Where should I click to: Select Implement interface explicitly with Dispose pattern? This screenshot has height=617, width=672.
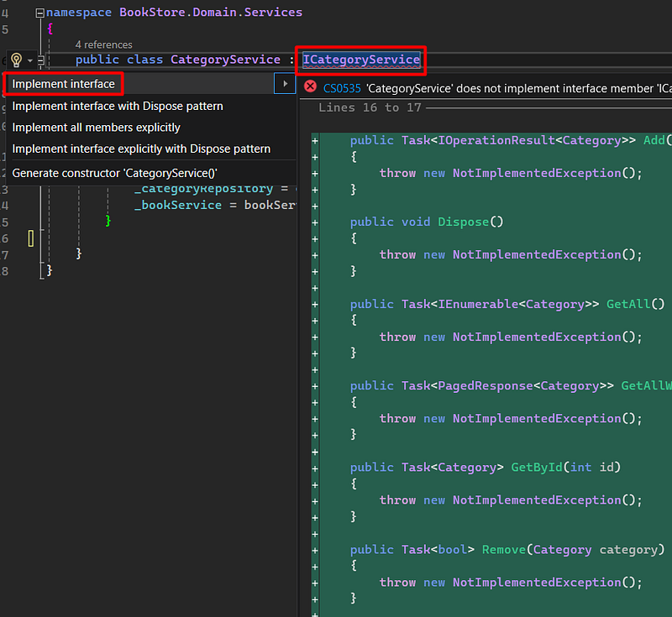click(141, 149)
